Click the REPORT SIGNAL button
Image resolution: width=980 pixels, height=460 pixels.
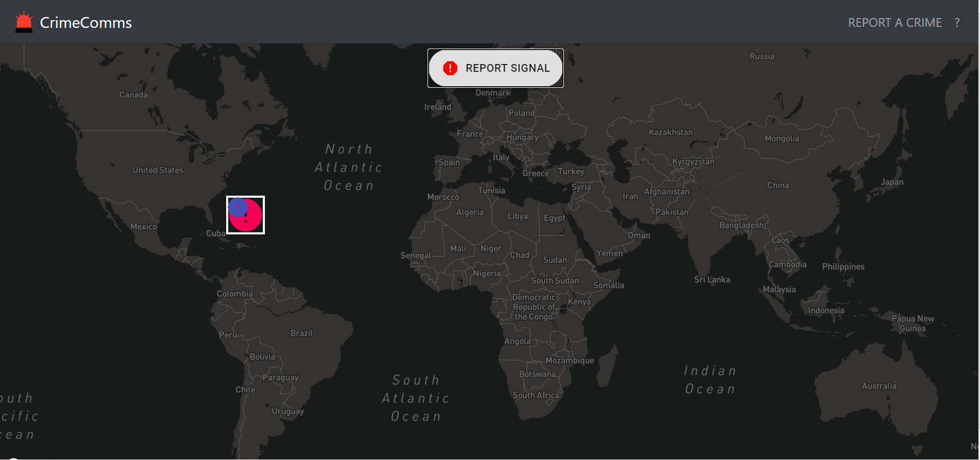(496, 68)
